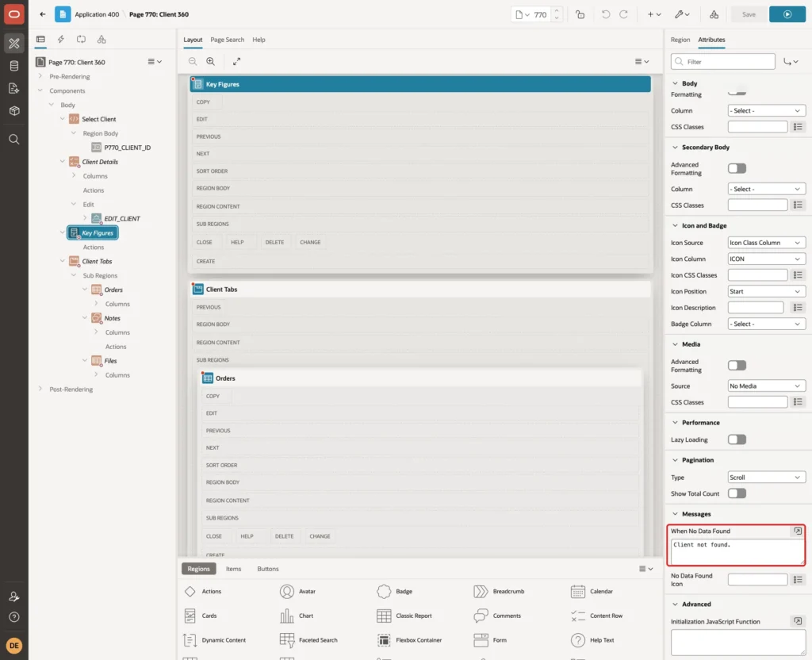Click the Icon Description input field
The image size is (812, 660).
[x=756, y=308]
